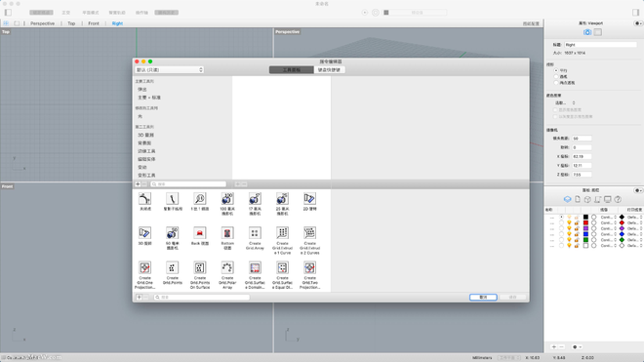644x362 pixels.
Task: Open the black layer's print width dropdown
Action: coord(634,217)
